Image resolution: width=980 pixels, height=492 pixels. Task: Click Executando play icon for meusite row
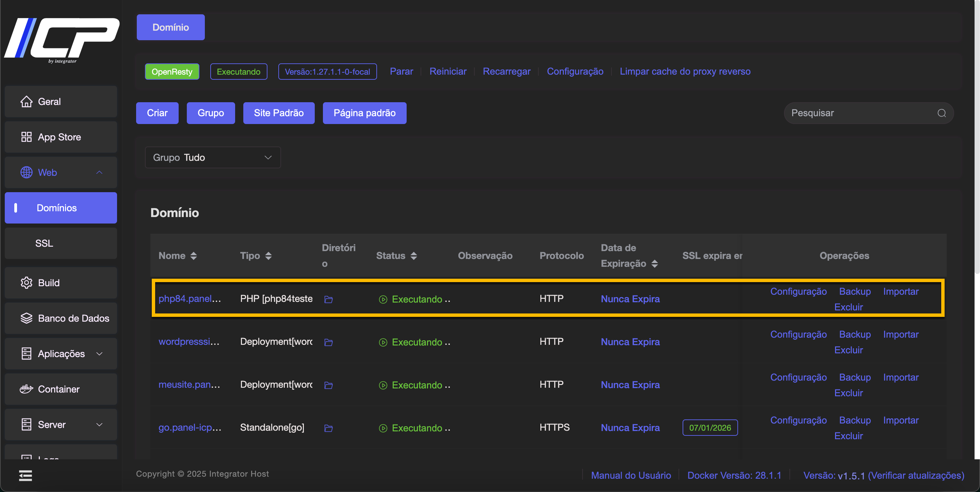coord(383,385)
